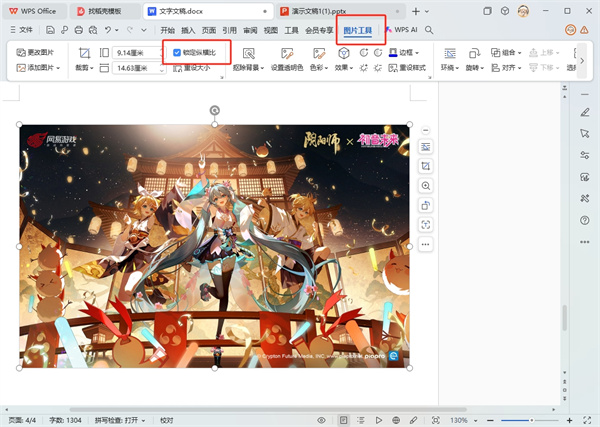Open the 文件 (File) menu
The width and height of the screenshot is (600, 427).
(x=21, y=30)
